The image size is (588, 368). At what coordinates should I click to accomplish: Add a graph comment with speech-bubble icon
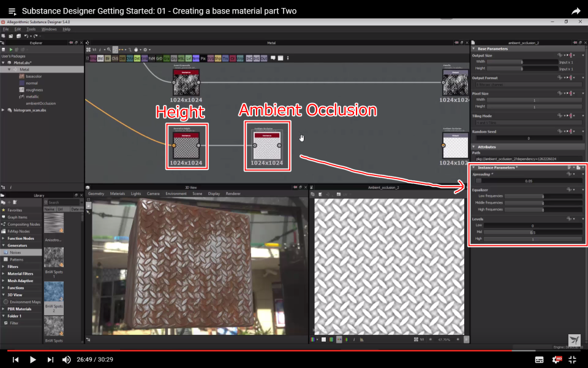(x=273, y=58)
